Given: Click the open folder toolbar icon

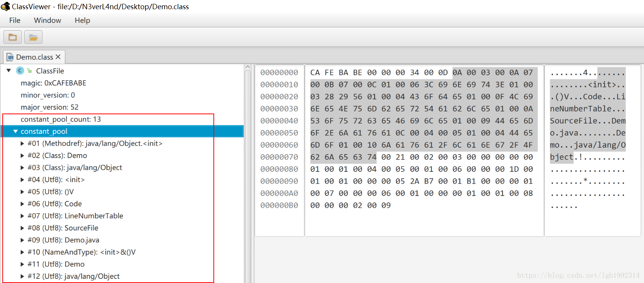Looking at the screenshot, I should pos(33,37).
